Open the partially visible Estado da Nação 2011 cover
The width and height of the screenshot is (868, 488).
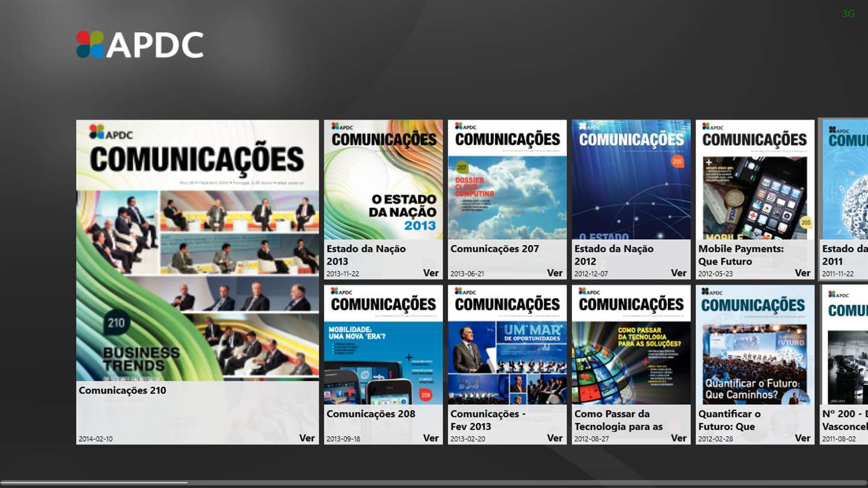[844, 180]
